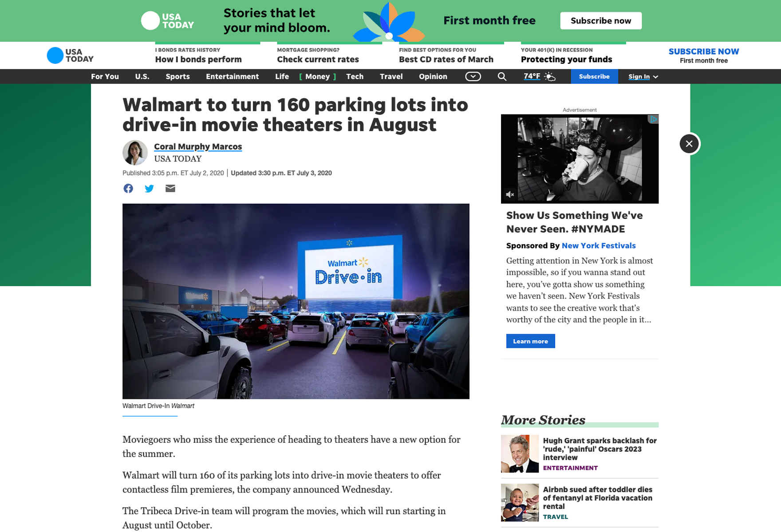The image size is (781, 532).
Task: Email this article using envelope icon
Action: [x=170, y=189]
